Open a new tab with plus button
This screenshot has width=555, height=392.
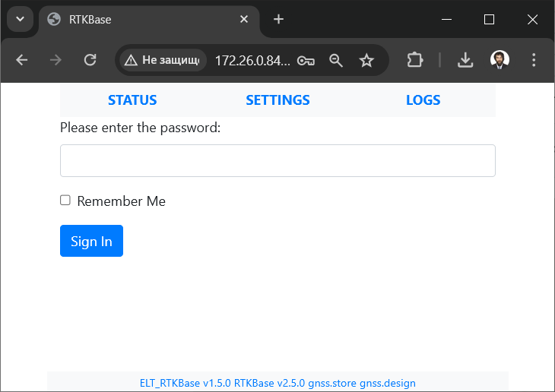[278, 19]
